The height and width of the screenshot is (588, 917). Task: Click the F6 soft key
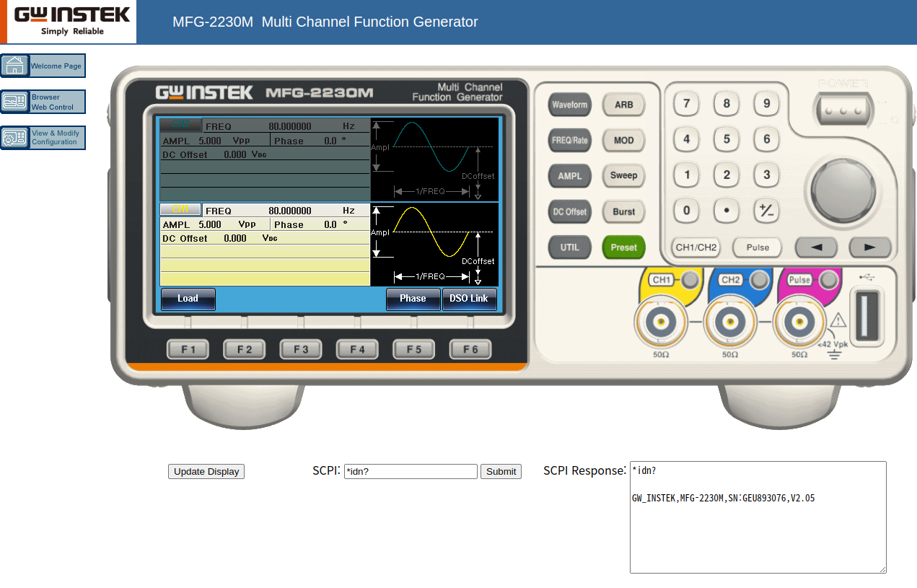(x=470, y=349)
